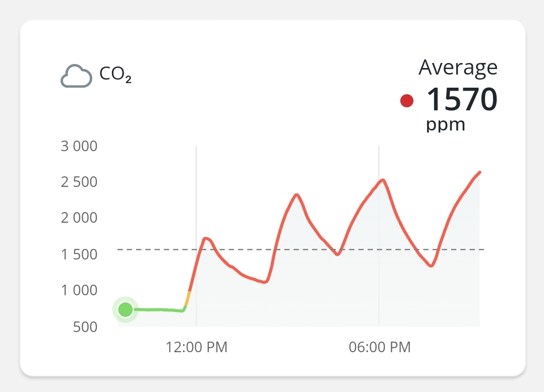Click the 1 500 y-axis label
544x392 pixels.
pyautogui.click(x=79, y=254)
